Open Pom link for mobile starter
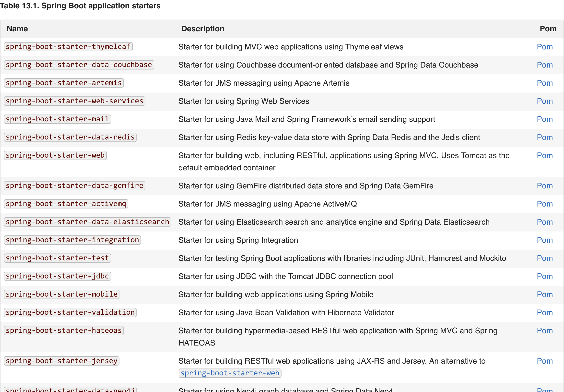Image resolution: width=564 pixels, height=392 pixels. 544,294
